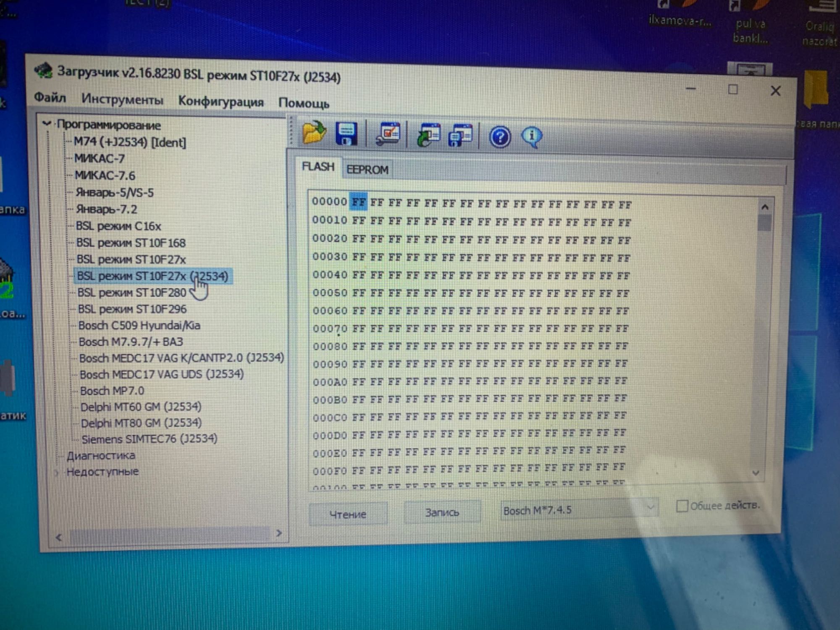The image size is (840, 630).
Task: Open the 'Oraliq nazorat' desktop icon
Action: pos(819,24)
